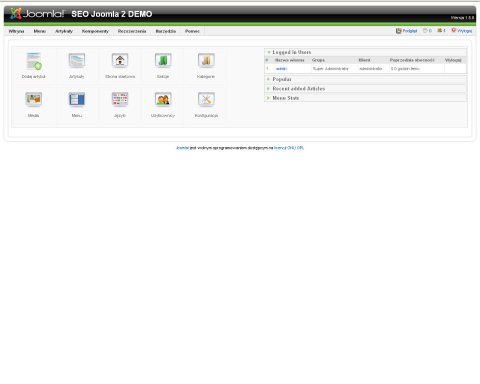This screenshot has width=480, height=384.
Task: Open the Kategorie icon
Action: point(206,61)
